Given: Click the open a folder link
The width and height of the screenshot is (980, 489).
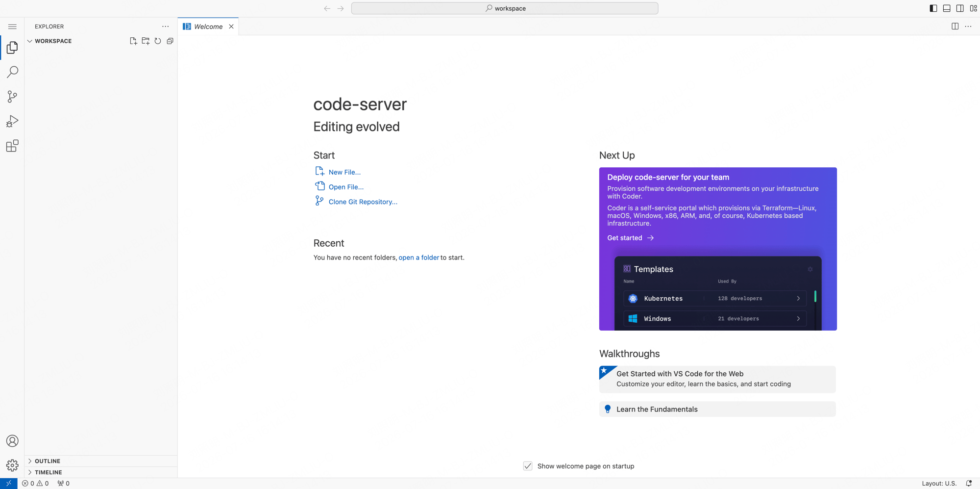Looking at the screenshot, I should [x=418, y=257].
